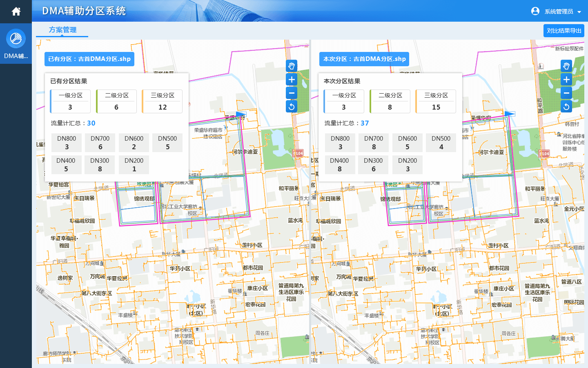The image size is (588, 368).
Task: Click the 本次分区结果 panel title
Action: coord(342,81)
